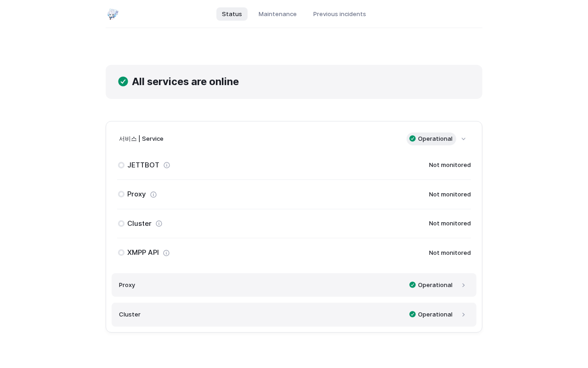This screenshot has width=588, height=368.
Task: Click the info icon next to XMPP API
Action: point(166,253)
